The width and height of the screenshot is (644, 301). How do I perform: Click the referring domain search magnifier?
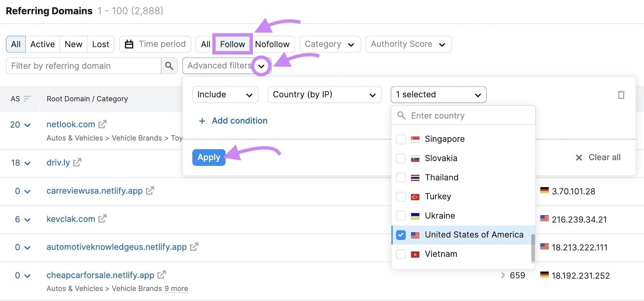coord(169,66)
